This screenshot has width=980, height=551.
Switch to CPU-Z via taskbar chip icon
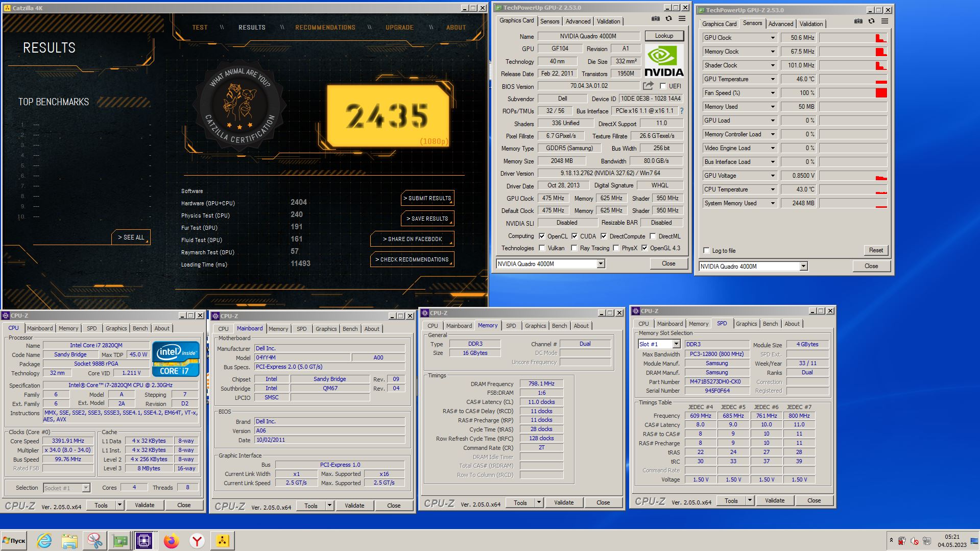coord(145,540)
